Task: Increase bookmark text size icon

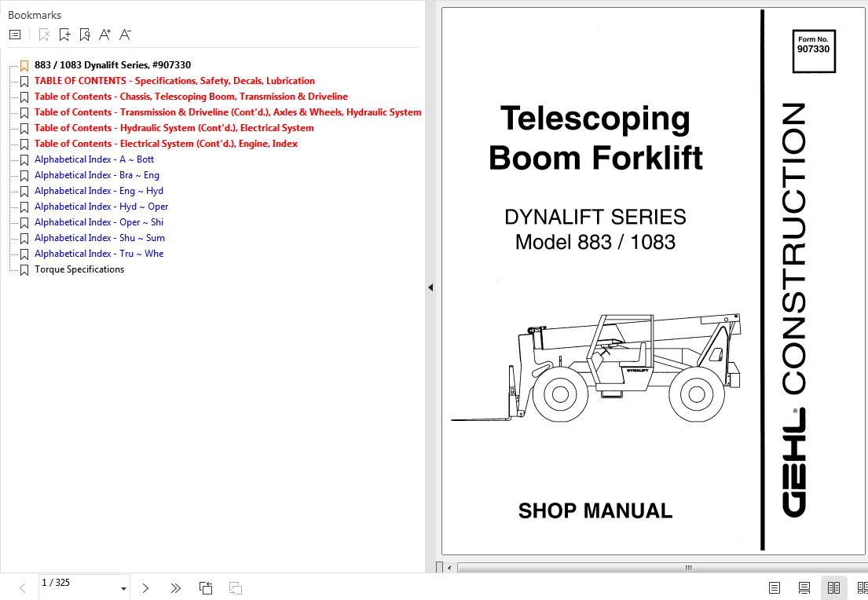Action: click(104, 35)
